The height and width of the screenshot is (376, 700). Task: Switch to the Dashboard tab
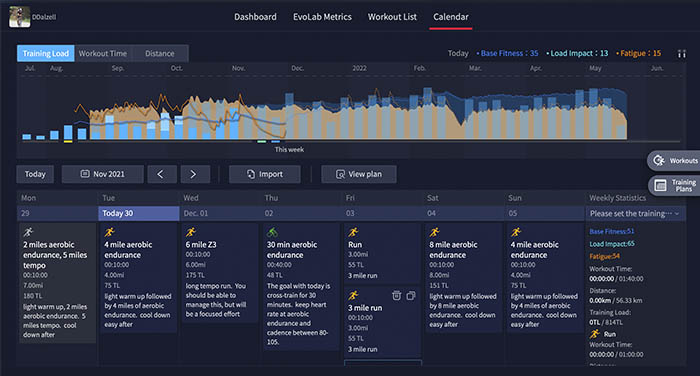pyautogui.click(x=255, y=17)
